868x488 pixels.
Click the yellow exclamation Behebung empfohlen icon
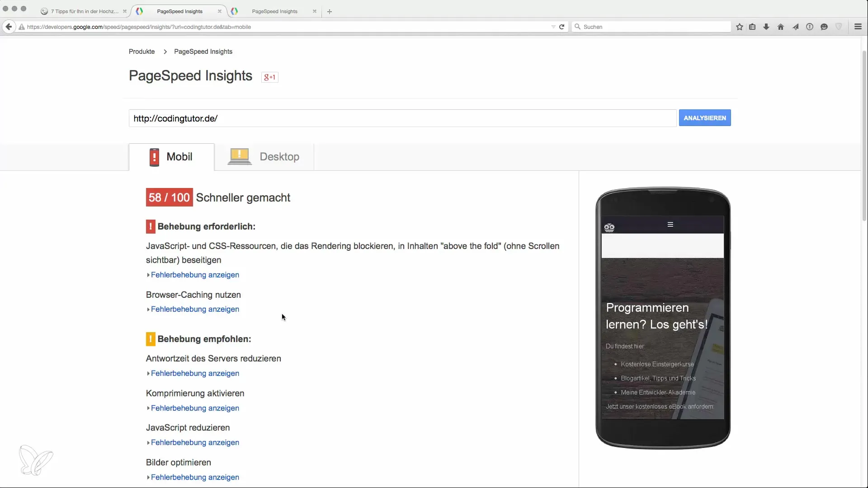(x=151, y=339)
